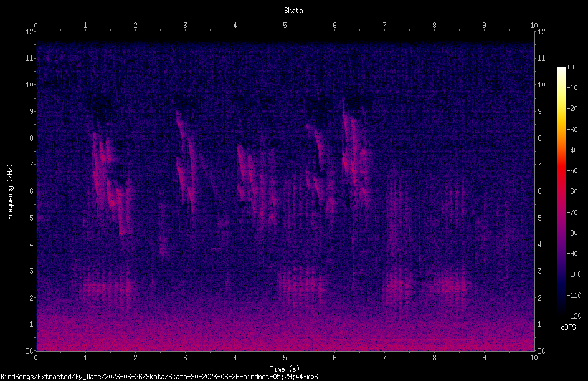The width and height of the screenshot is (588, 381).
Task: Click the "DC" label on left frequency axis
Action: pos(30,350)
